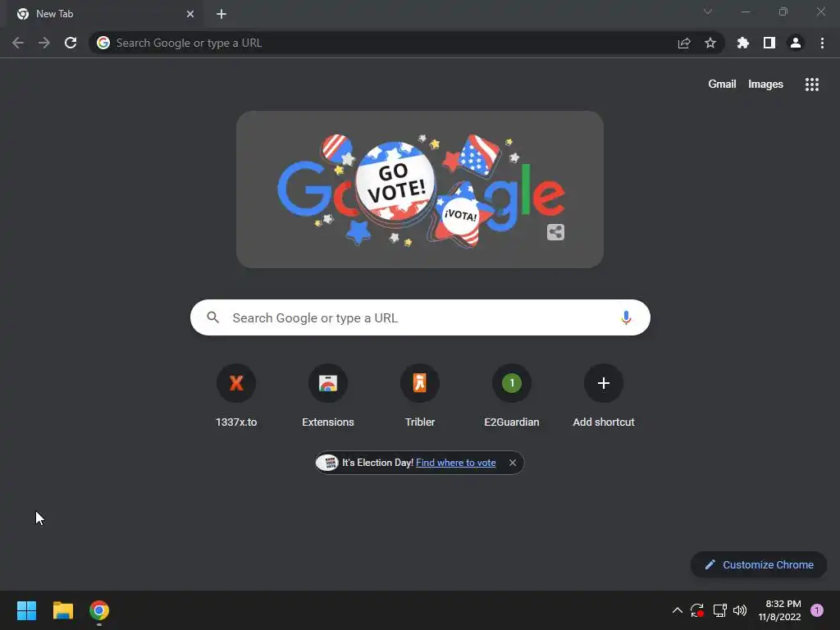The image size is (840, 630).
Task: Click the forward navigation arrow
Action: [44, 43]
